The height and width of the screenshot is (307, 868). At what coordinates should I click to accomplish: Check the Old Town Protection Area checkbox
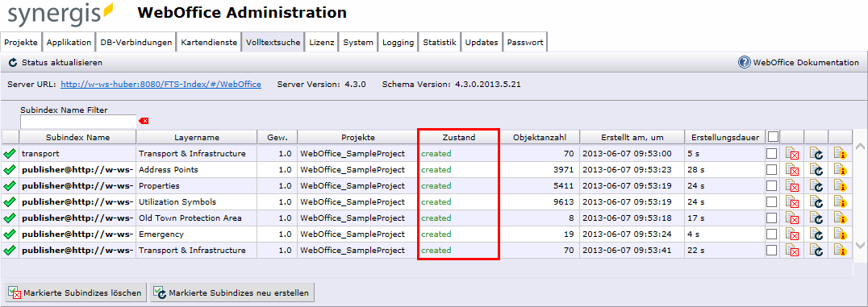tap(772, 218)
